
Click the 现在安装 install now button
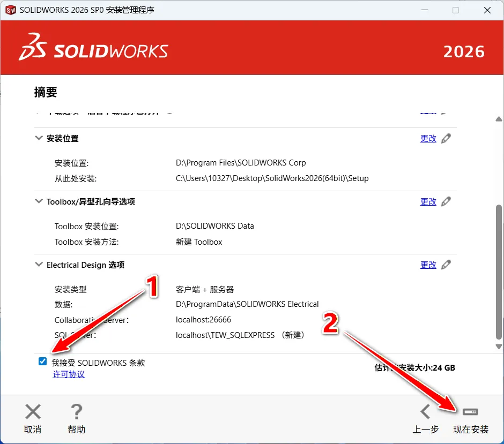(x=471, y=419)
